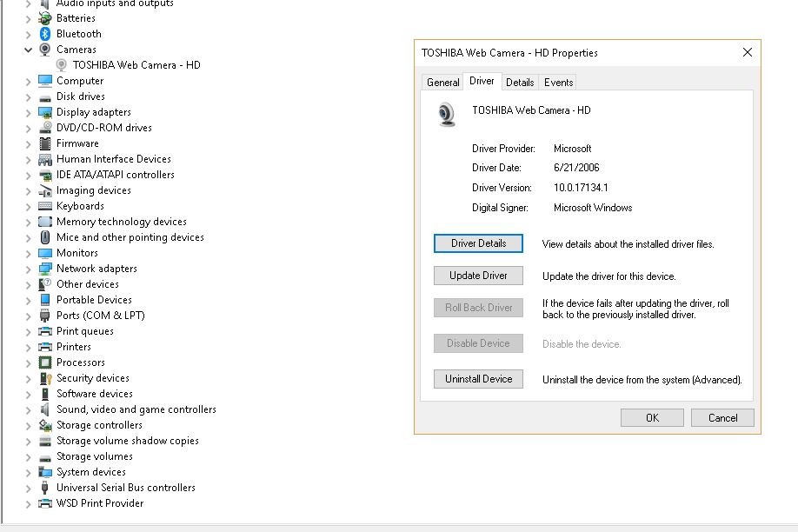
Task: Click the Roll Back Driver button
Action: (x=478, y=308)
